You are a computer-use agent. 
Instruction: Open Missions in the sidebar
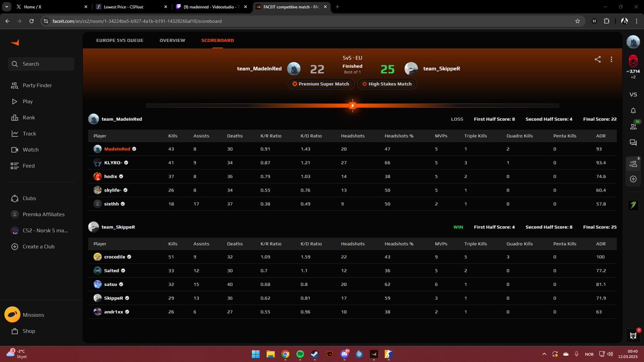[x=25, y=315]
